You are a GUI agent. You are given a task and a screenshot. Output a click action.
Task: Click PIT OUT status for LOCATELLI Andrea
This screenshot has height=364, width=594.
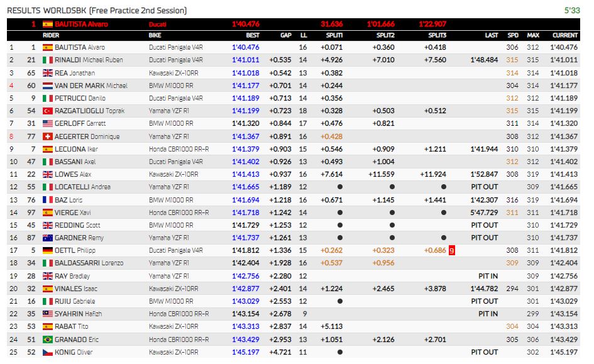pos(485,187)
